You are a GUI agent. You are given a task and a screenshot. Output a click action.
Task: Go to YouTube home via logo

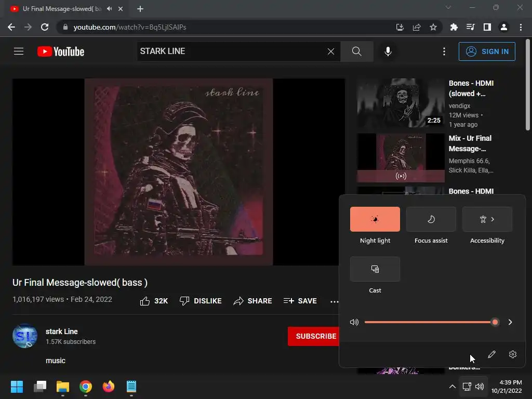coord(61,51)
